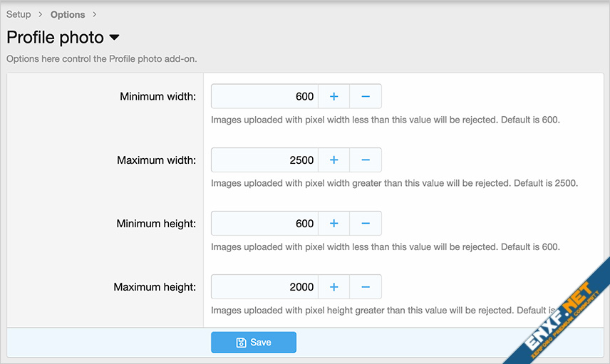Click the "Maximum height:" label text

[x=155, y=287]
